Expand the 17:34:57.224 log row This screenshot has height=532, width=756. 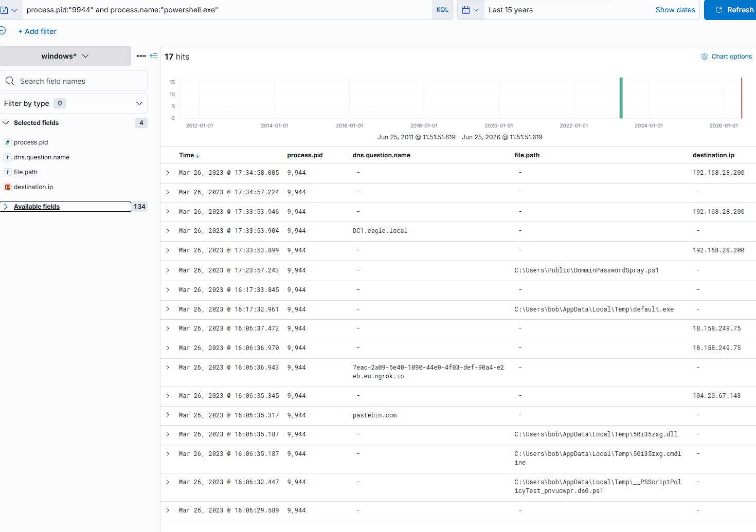[168, 192]
